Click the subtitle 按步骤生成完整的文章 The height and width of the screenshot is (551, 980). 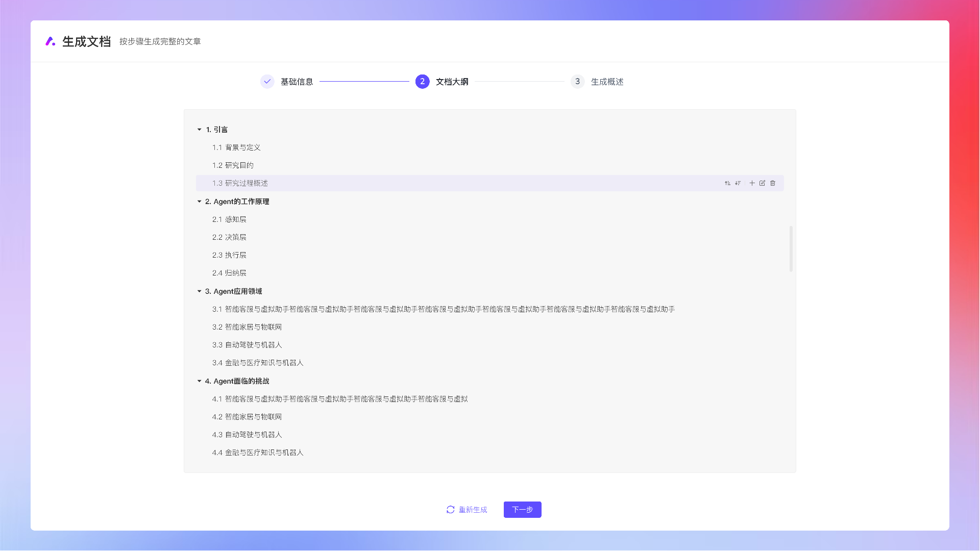(x=160, y=41)
